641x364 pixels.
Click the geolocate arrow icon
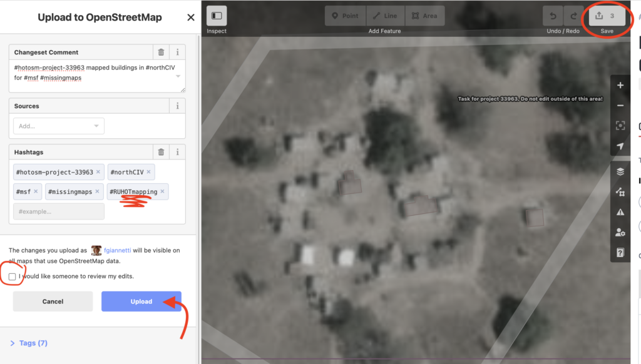(620, 146)
